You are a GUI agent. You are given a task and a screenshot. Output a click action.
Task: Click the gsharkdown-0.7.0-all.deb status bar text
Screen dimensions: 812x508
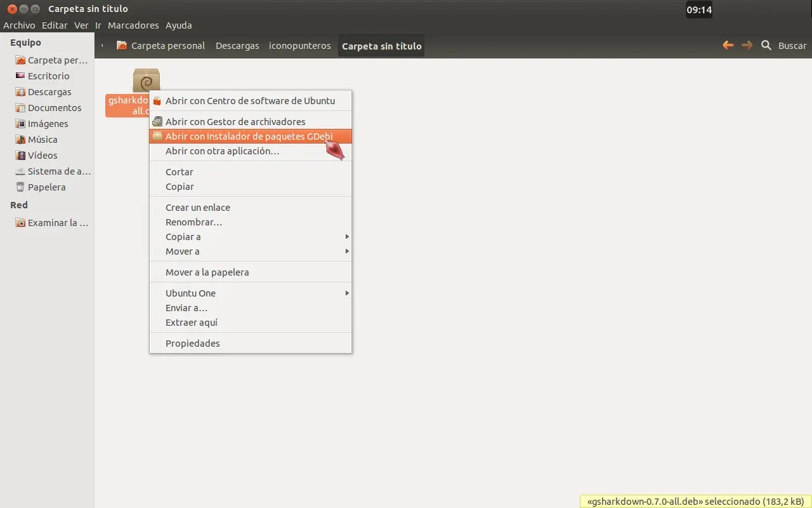tap(696, 502)
